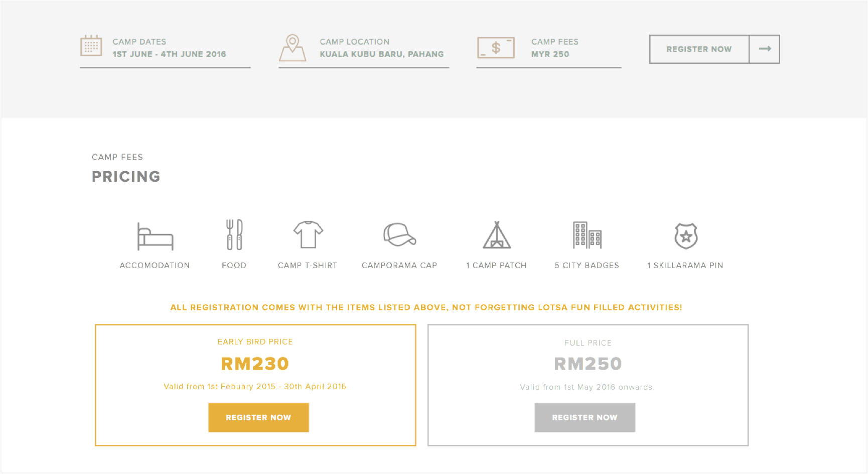Select the RM250 full price text

click(x=588, y=364)
